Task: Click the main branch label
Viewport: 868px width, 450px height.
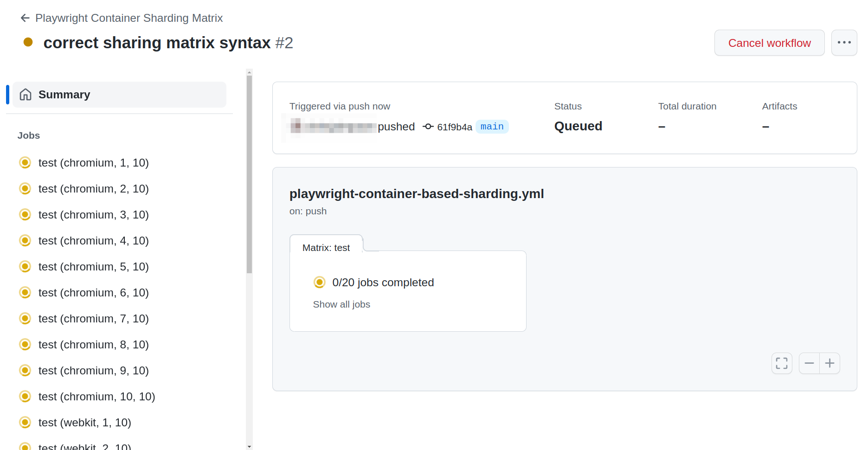Action: point(492,127)
